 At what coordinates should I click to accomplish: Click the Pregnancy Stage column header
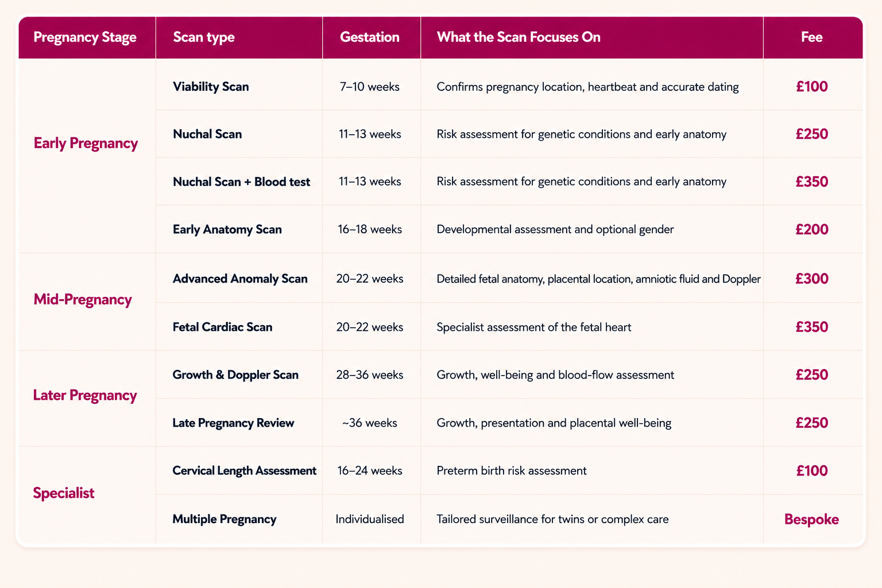pyautogui.click(x=85, y=37)
